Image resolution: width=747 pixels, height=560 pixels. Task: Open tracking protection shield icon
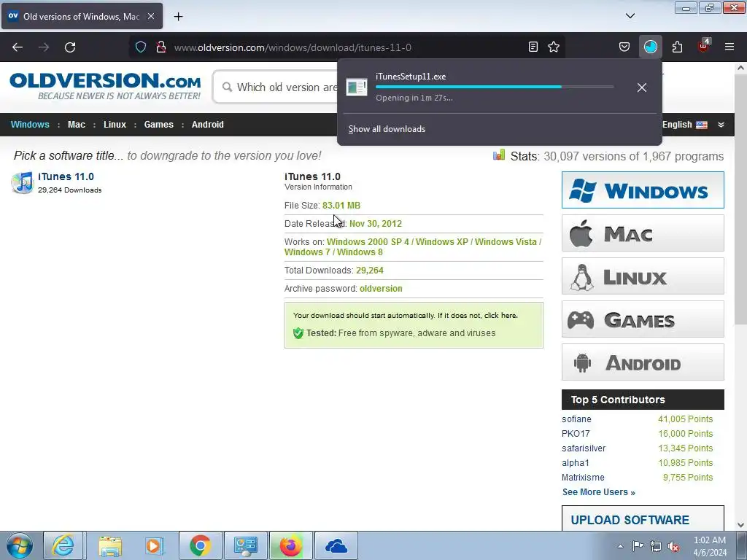coord(141,47)
